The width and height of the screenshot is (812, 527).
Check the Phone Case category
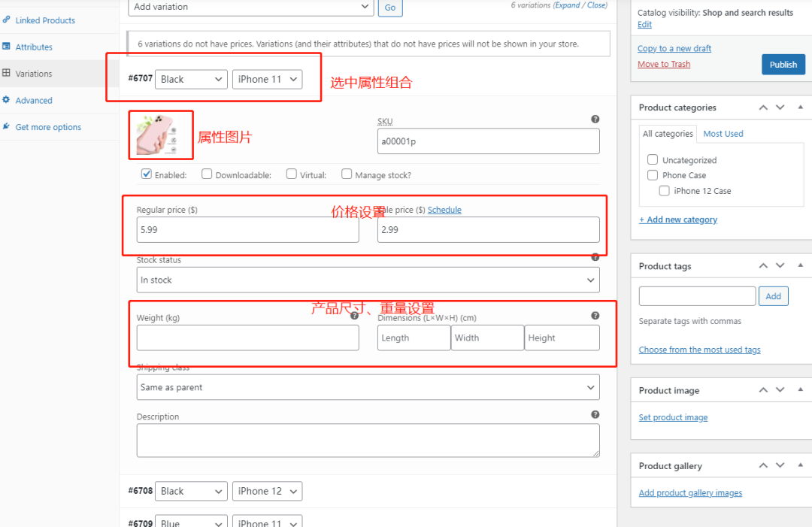(x=653, y=175)
